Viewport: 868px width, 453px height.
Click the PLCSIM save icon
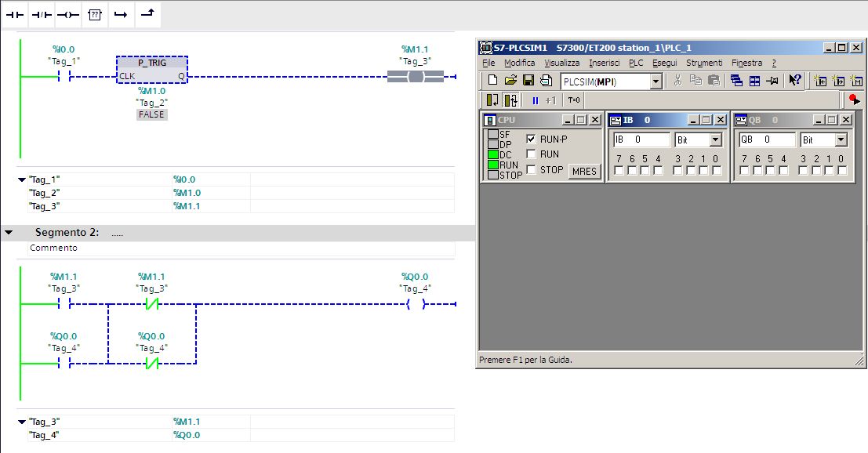click(x=528, y=80)
